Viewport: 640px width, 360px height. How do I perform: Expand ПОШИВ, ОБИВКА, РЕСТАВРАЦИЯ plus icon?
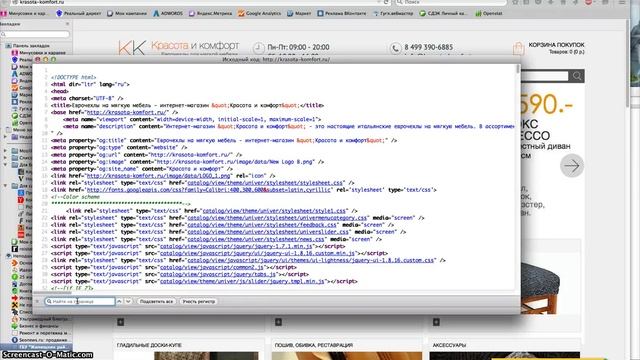coord(278,322)
